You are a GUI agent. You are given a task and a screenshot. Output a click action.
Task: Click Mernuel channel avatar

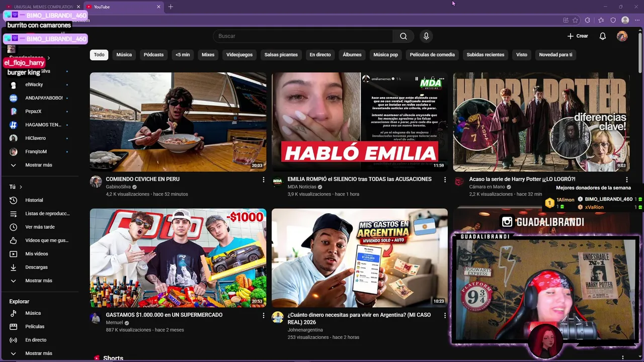click(96, 317)
